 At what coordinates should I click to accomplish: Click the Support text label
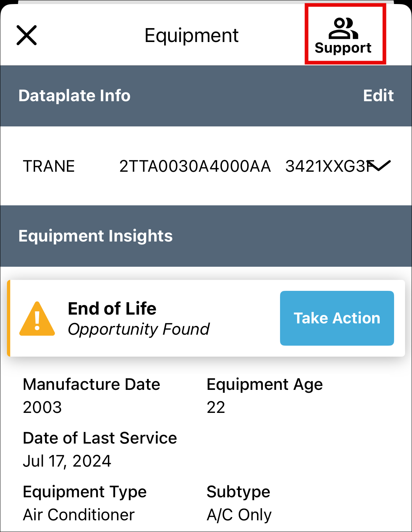(343, 48)
